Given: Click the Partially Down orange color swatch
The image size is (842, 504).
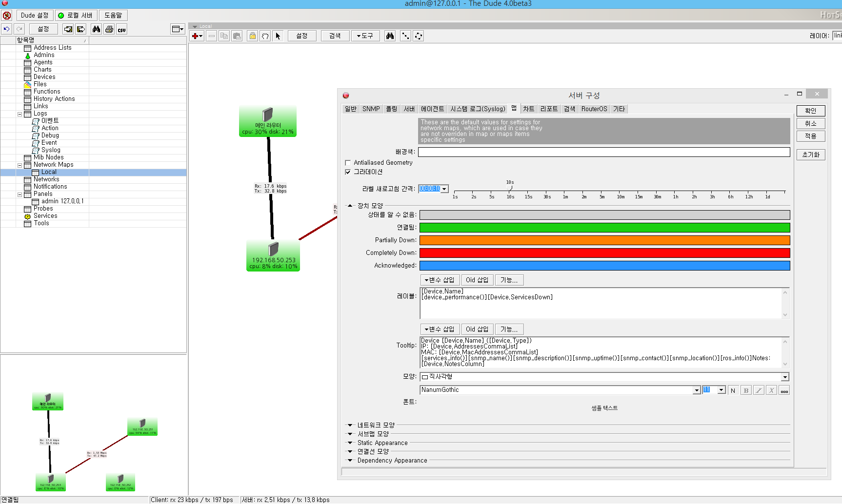Looking at the screenshot, I should coord(604,240).
